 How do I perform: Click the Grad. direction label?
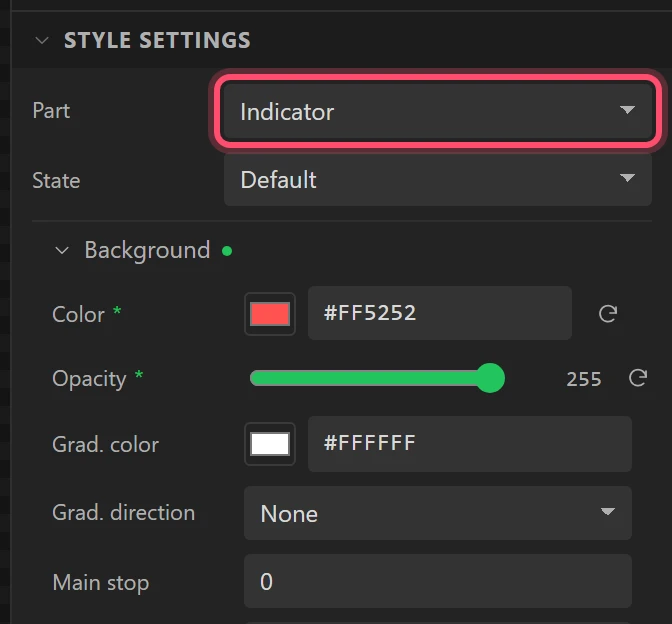pos(123,513)
